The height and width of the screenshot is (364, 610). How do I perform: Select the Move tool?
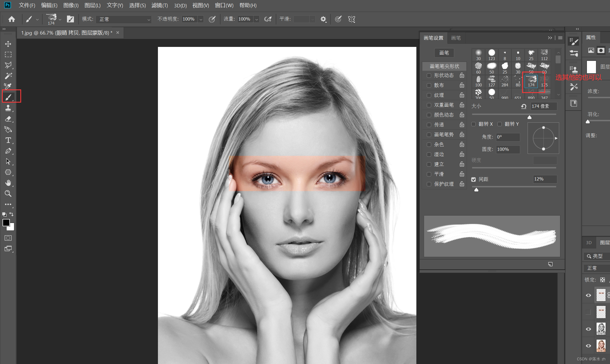click(x=8, y=44)
